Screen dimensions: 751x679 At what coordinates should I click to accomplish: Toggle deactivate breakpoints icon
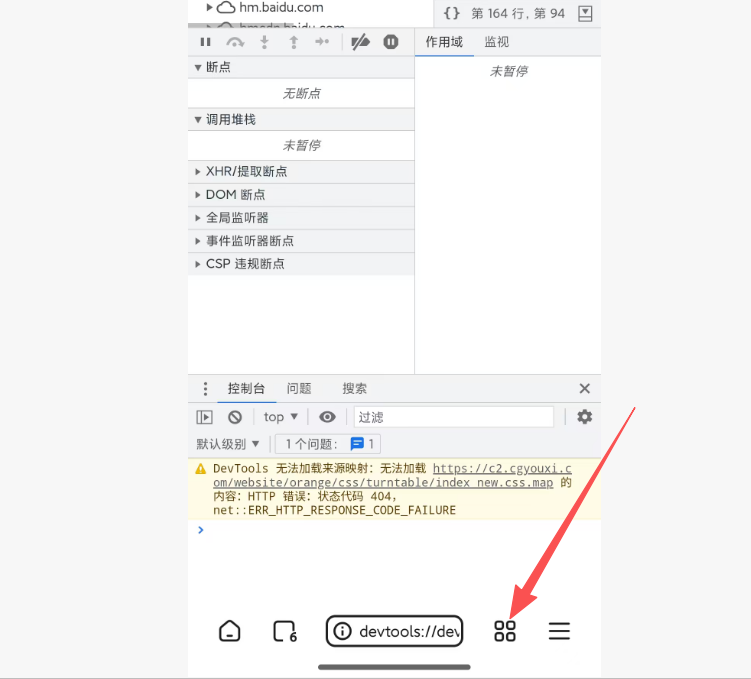click(x=361, y=42)
